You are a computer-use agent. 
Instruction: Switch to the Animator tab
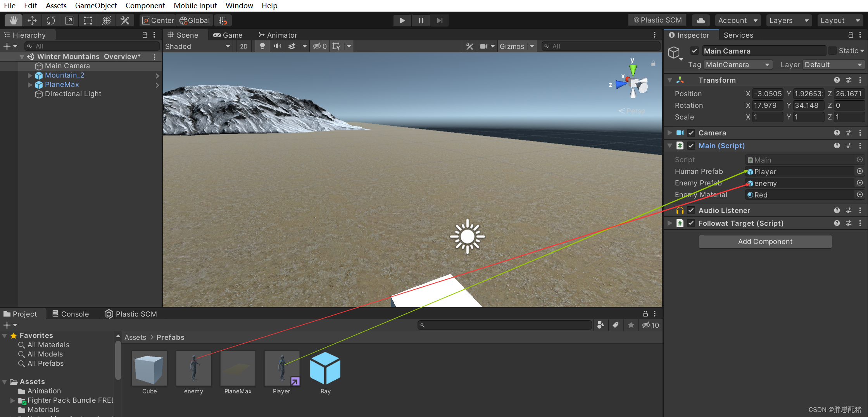278,35
